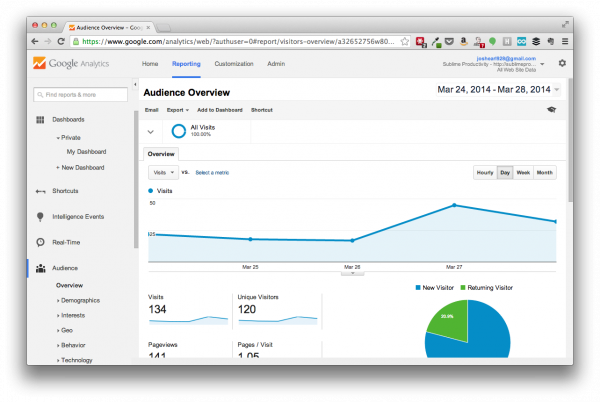Click the graduation cap education icon
Screen dimensions: 600x402
[x=551, y=110]
